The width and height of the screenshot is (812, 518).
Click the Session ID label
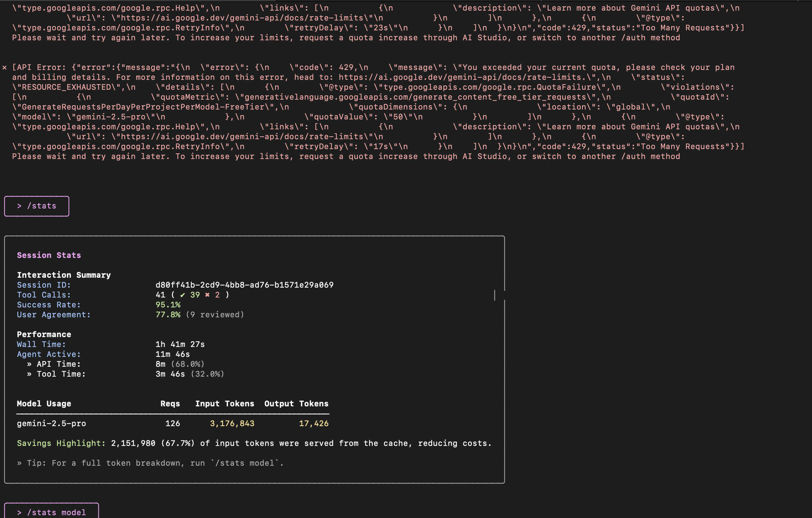click(44, 285)
